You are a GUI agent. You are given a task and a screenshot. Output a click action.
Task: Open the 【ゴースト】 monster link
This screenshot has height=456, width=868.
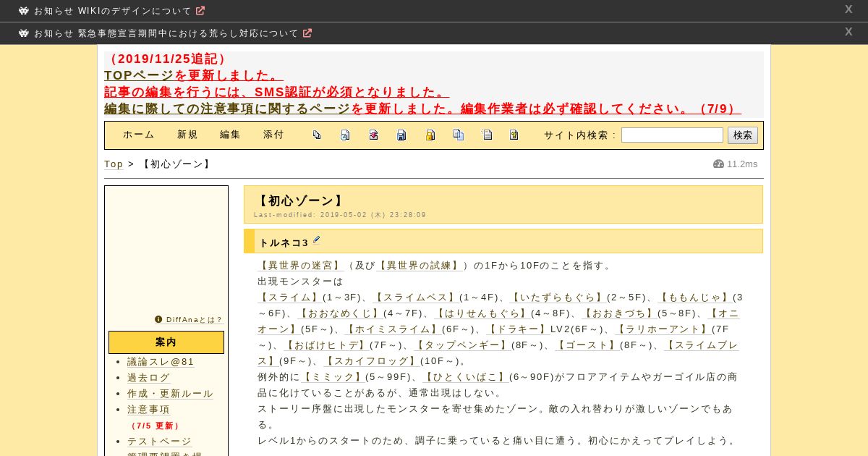[587, 345]
